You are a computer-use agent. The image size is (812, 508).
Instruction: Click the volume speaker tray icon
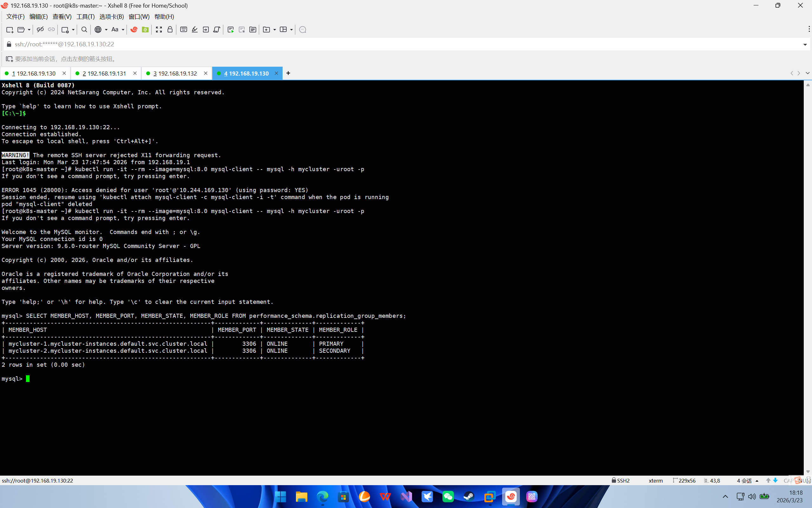point(752,497)
